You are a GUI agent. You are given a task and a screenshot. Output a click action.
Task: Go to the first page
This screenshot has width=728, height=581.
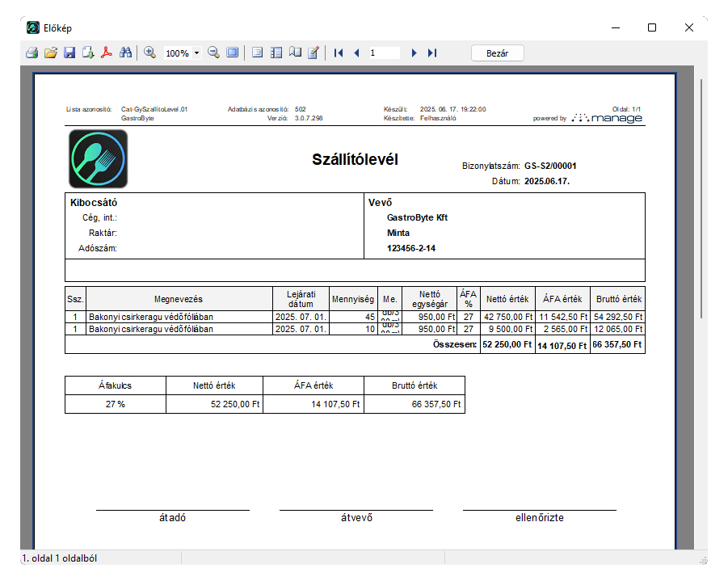(x=339, y=53)
